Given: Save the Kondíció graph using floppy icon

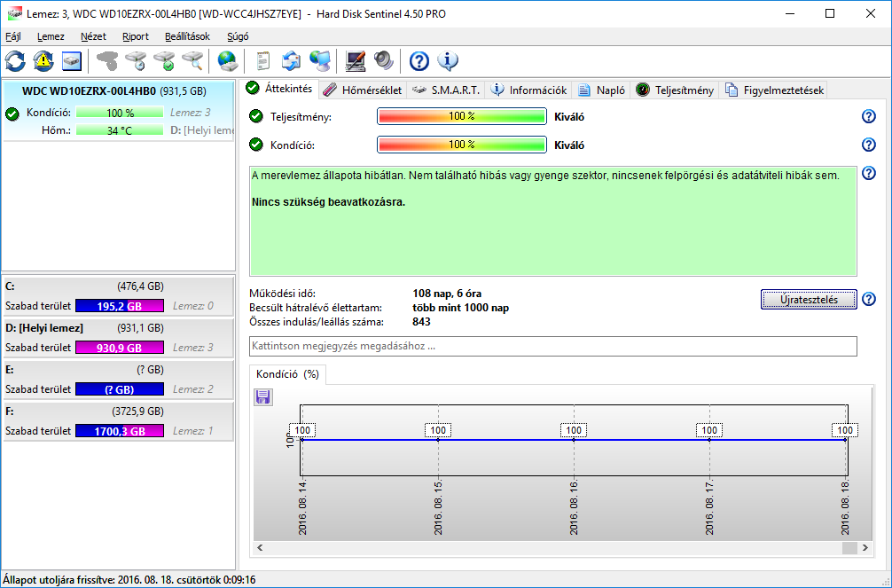Looking at the screenshot, I should (x=263, y=397).
